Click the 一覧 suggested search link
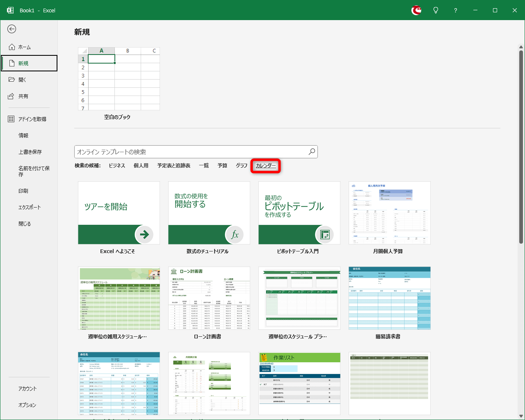 [204, 166]
